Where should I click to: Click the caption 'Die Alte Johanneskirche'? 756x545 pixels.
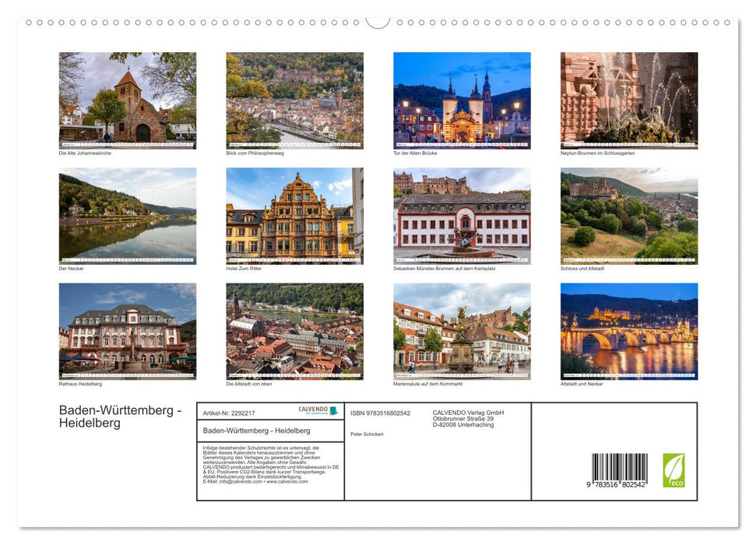(85, 153)
